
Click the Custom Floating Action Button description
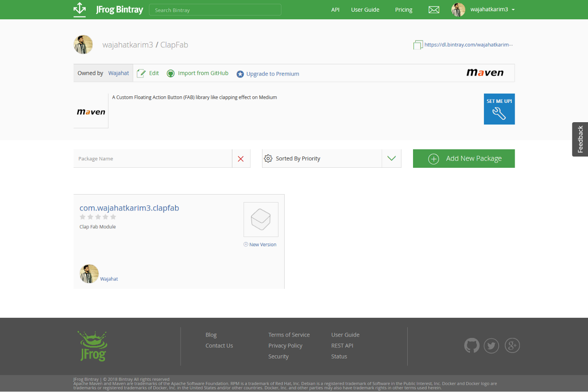[x=194, y=97]
